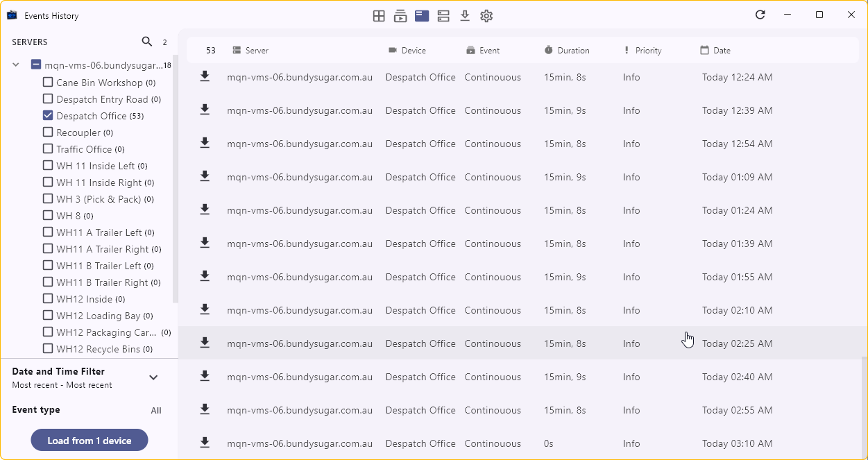Check the WH 11 Inside Right camera
868x460 pixels.
(48, 182)
